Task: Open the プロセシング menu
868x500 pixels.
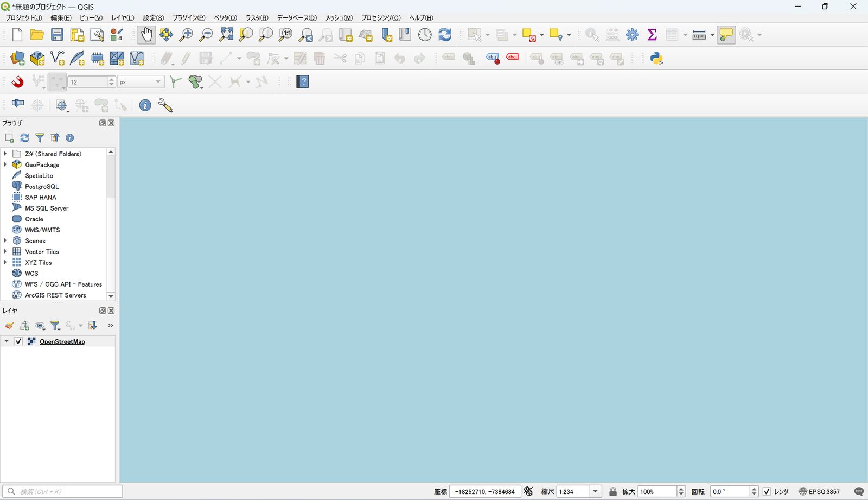Action: point(381,18)
